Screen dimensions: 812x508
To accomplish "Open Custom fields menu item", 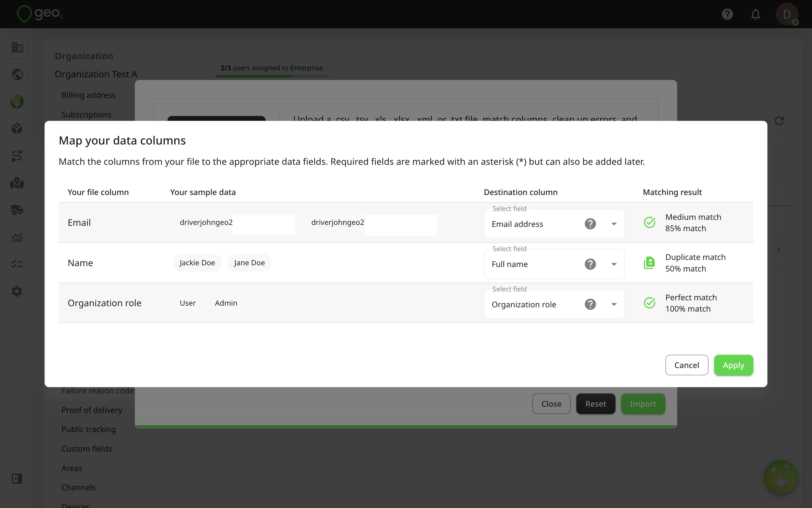I will (x=87, y=448).
